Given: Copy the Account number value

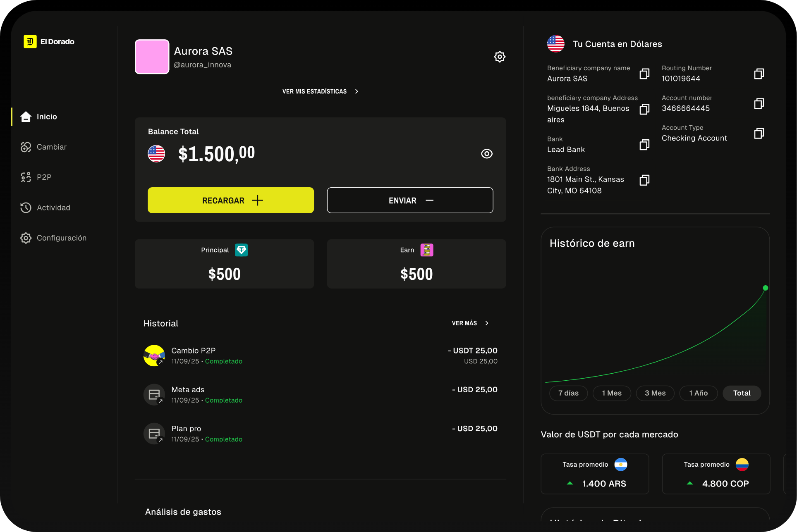Looking at the screenshot, I should [759, 104].
